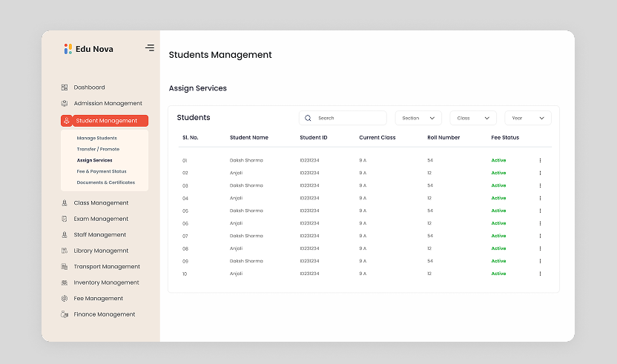
Task: Open row 09 three-dot options menu
Action: (x=541, y=261)
